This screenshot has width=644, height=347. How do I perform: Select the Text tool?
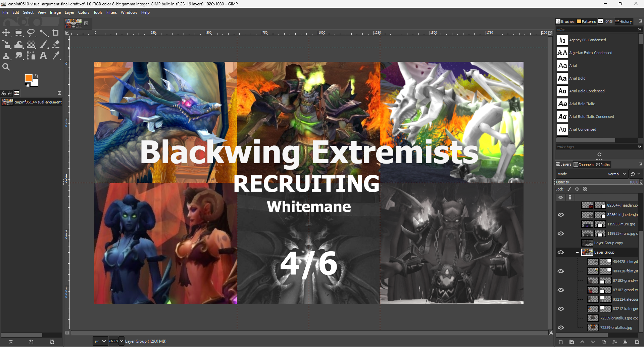click(43, 56)
